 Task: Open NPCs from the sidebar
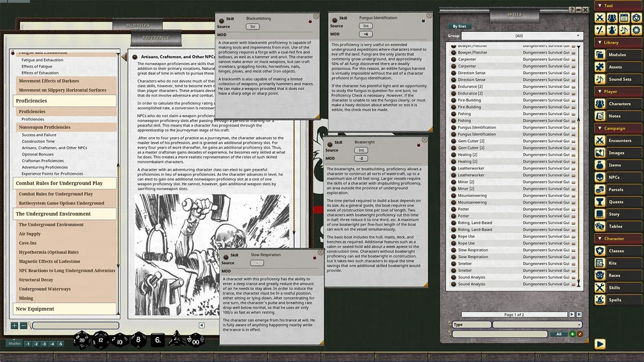618,177
